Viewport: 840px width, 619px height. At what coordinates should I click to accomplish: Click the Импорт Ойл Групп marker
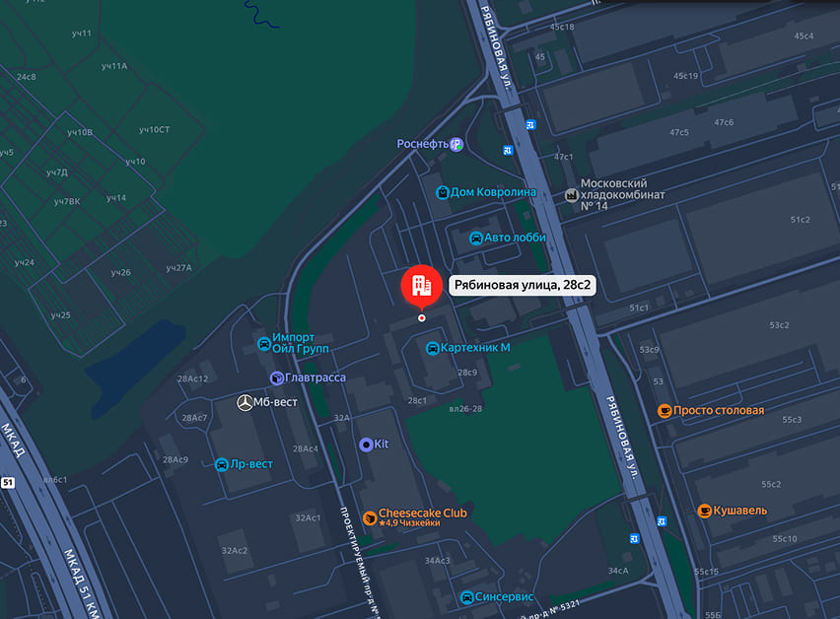264,343
